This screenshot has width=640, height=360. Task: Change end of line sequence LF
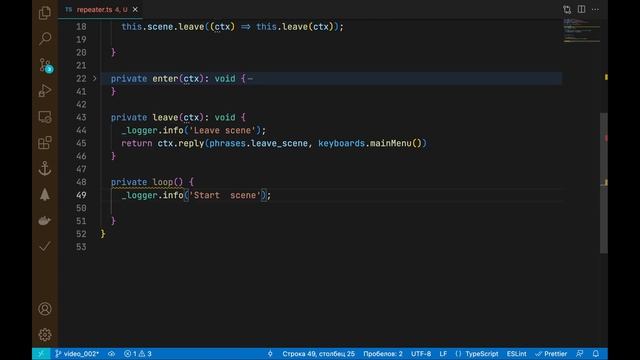[x=443, y=354]
